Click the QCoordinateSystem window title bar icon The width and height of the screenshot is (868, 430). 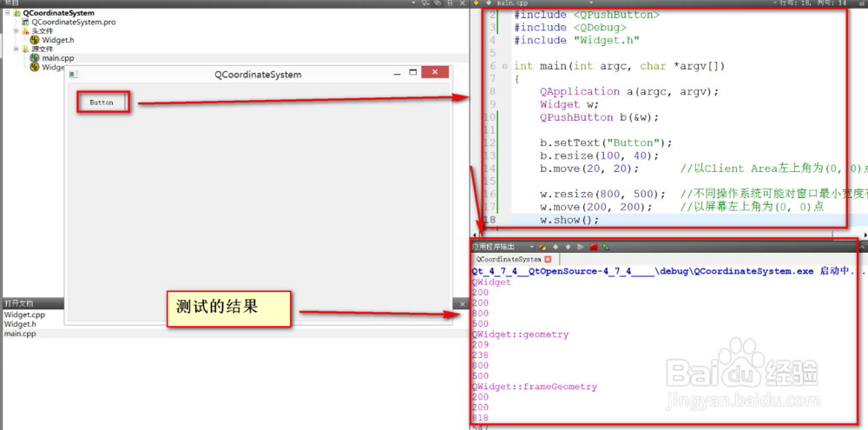click(74, 74)
